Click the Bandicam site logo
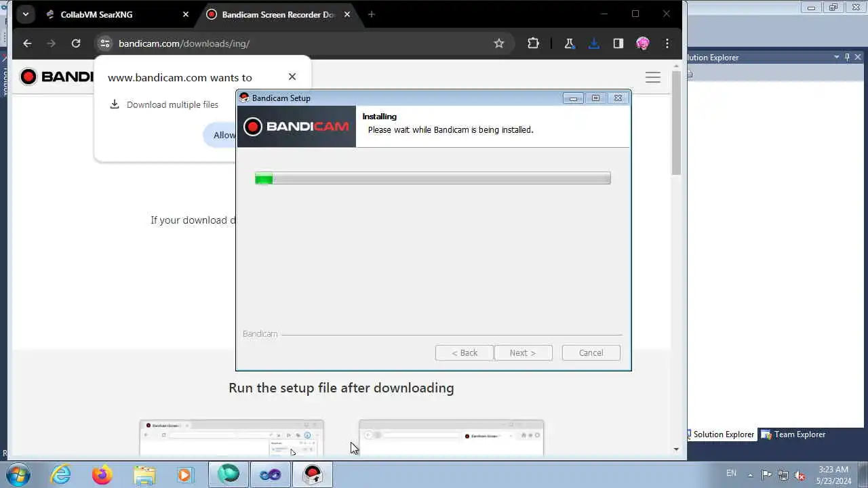This screenshot has width=868, height=488. 57,77
